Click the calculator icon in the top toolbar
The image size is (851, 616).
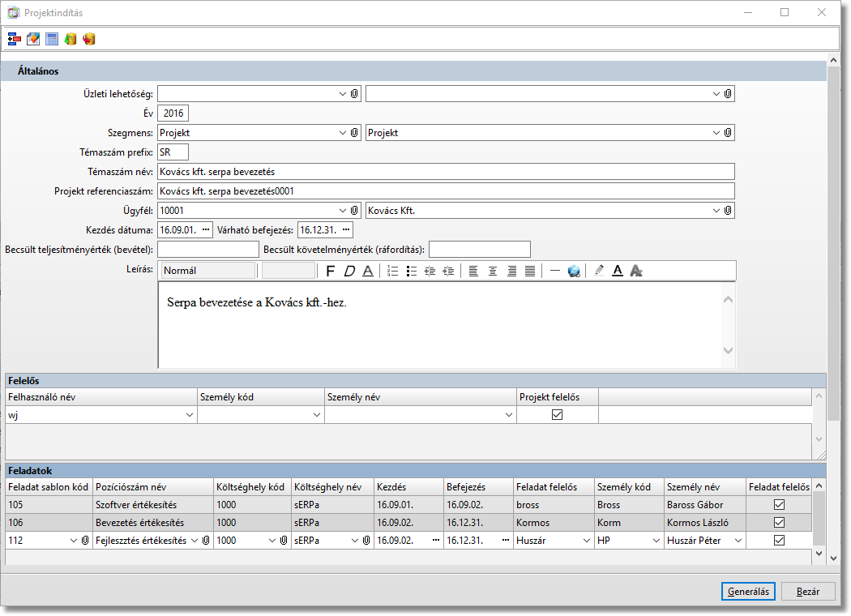(52, 39)
